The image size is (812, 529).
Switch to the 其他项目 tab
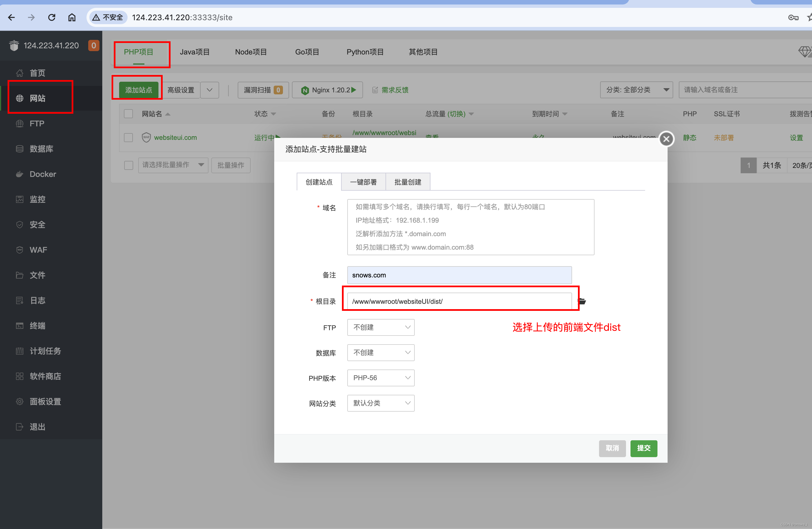pos(423,52)
